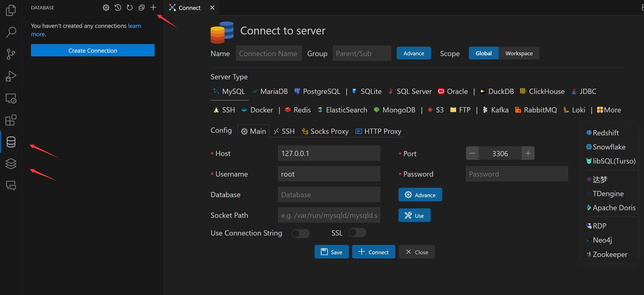Click the Host input field
Viewport: 644px width, 295px height.
pyautogui.click(x=329, y=153)
